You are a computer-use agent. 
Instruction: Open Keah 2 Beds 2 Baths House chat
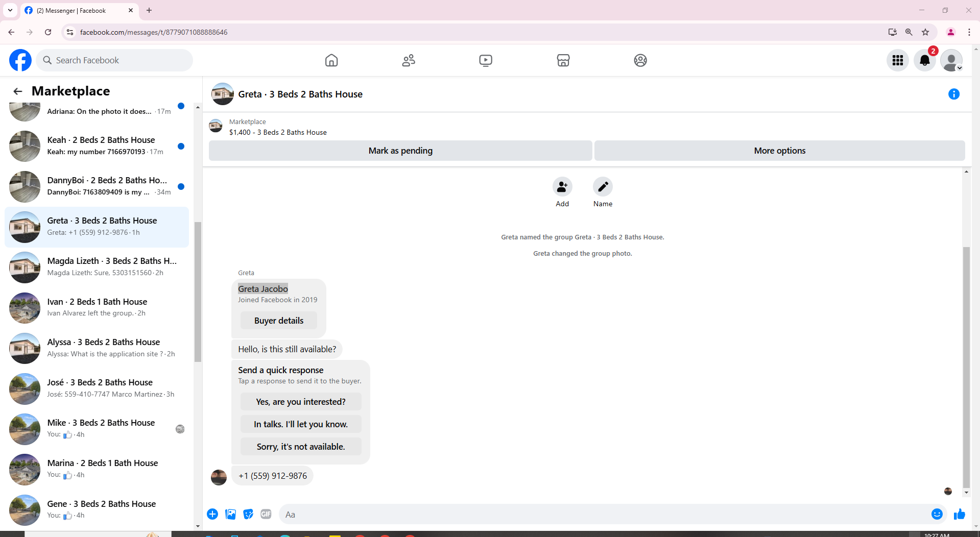(x=97, y=146)
